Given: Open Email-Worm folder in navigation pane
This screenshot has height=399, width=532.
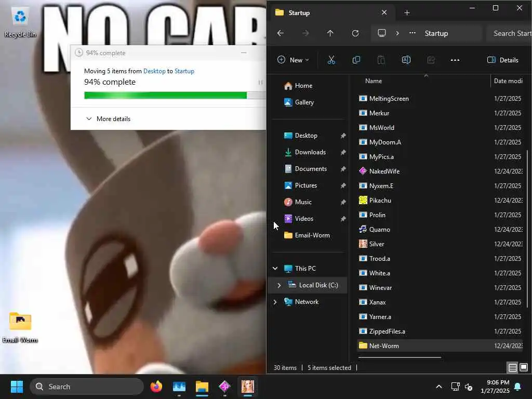Looking at the screenshot, I should point(312,235).
